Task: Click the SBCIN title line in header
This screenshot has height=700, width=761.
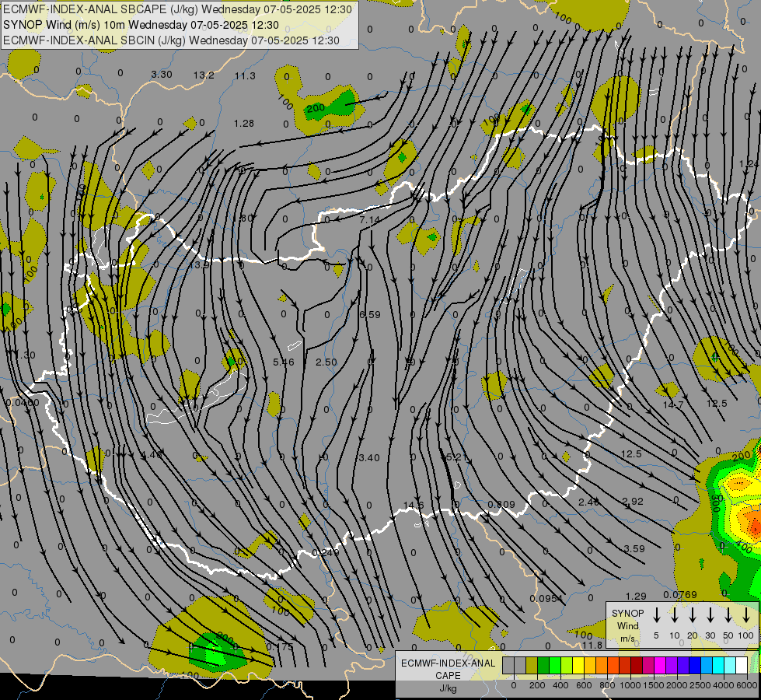Action: 171,40
